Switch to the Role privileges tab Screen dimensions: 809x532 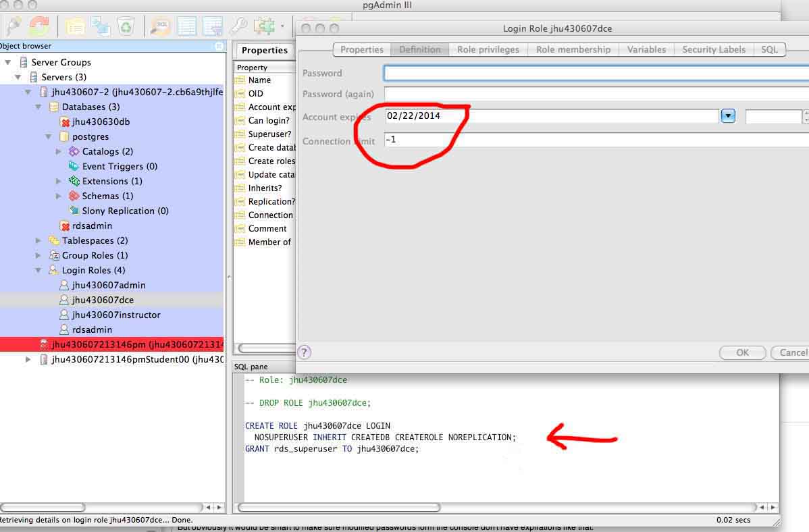488,49
